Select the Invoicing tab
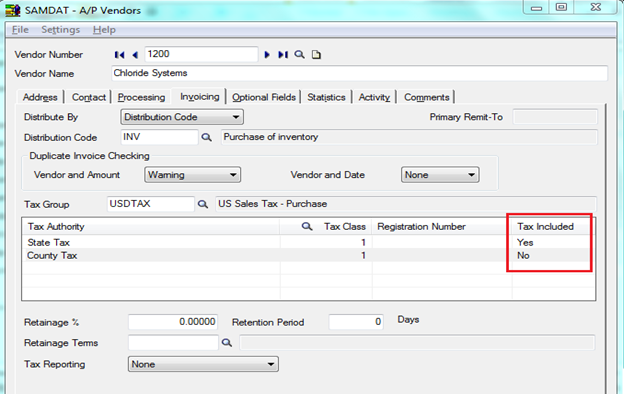Viewport: 624px width, 394px height. pyautogui.click(x=199, y=97)
